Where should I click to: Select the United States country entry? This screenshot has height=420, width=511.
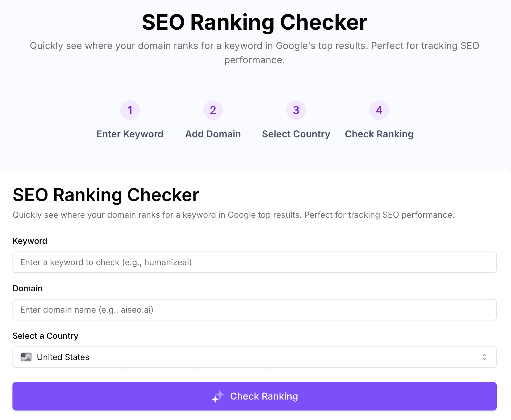tap(63, 357)
